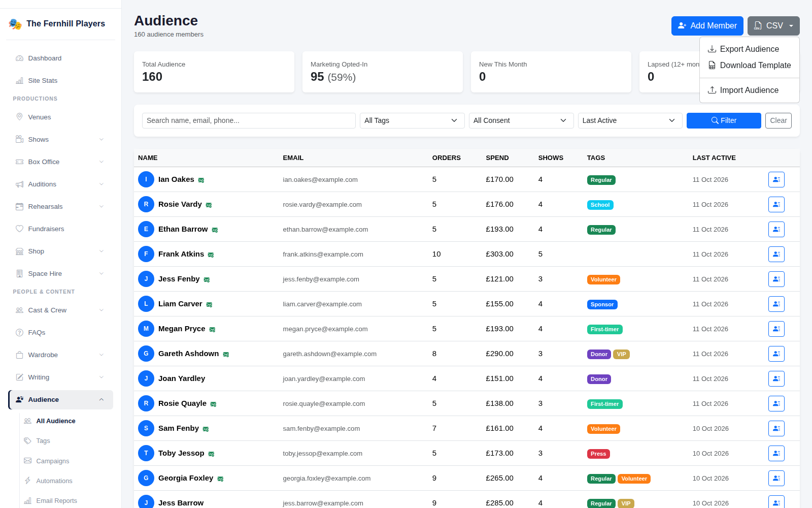Click the blue avatar circle for Liam Carver
This screenshot has height=508, width=812.
tap(146, 304)
